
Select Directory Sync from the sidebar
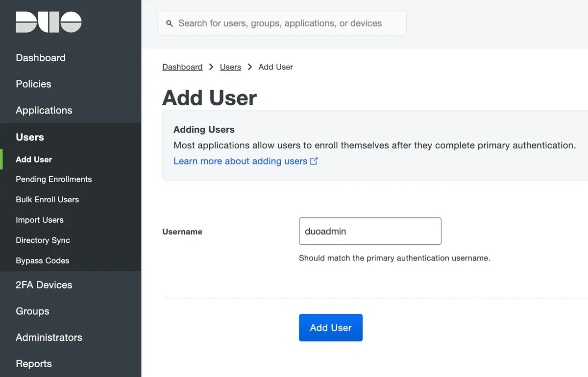[43, 240]
